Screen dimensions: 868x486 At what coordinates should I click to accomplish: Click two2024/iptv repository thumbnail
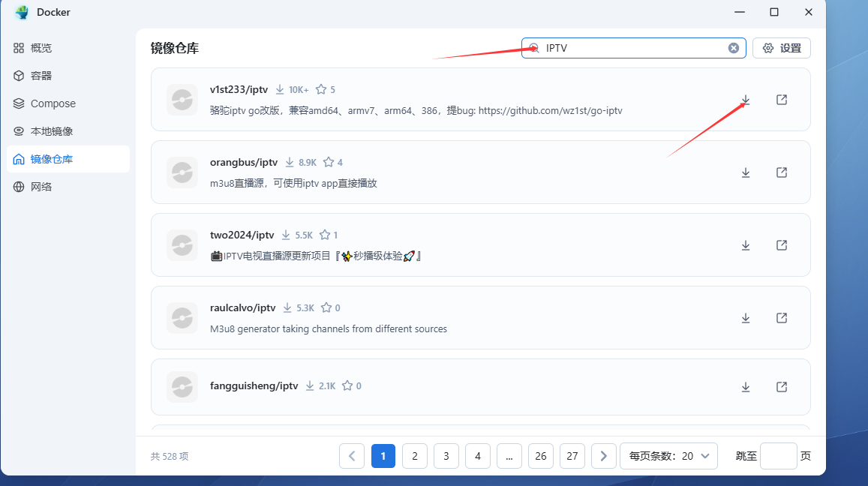(182, 245)
